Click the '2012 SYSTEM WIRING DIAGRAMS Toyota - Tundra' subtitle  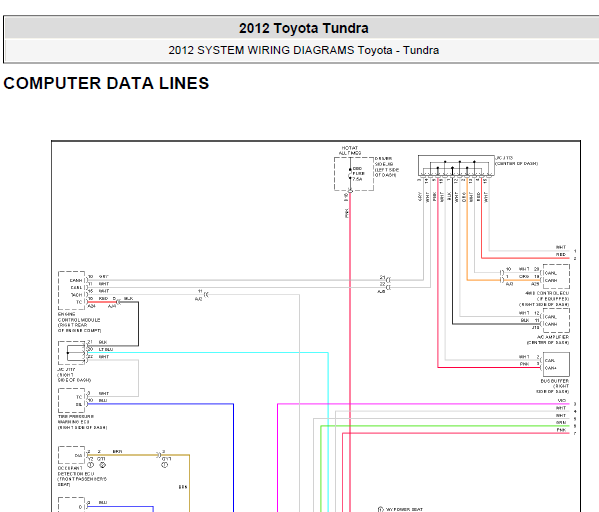tap(304, 50)
